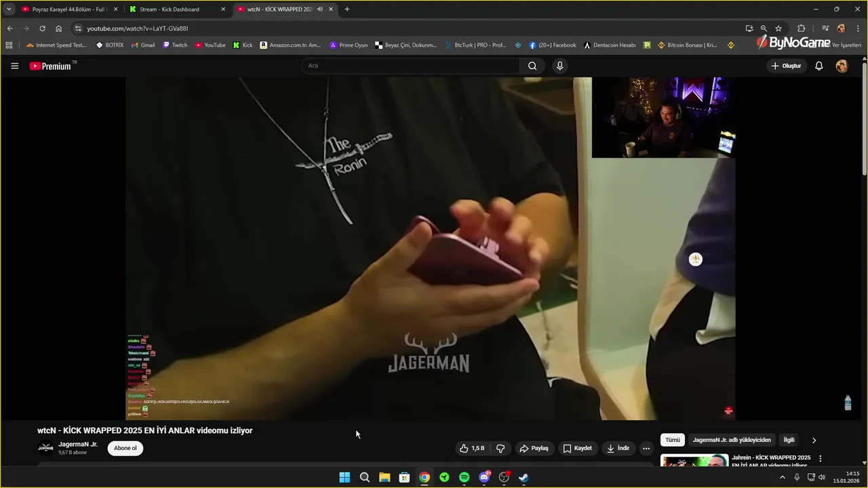Select the İlgili filter chip
The height and width of the screenshot is (488, 868).
tap(789, 440)
